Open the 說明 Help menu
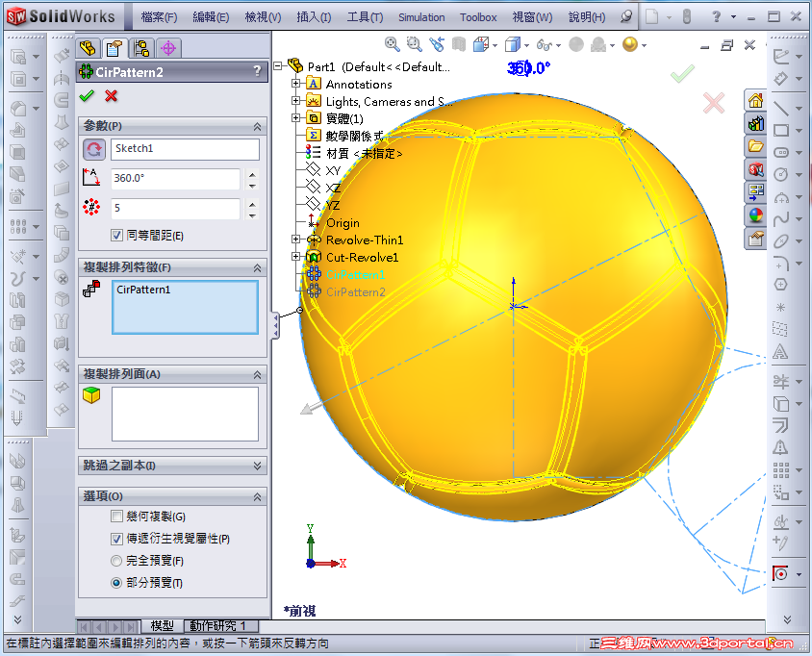 coord(587,17)
